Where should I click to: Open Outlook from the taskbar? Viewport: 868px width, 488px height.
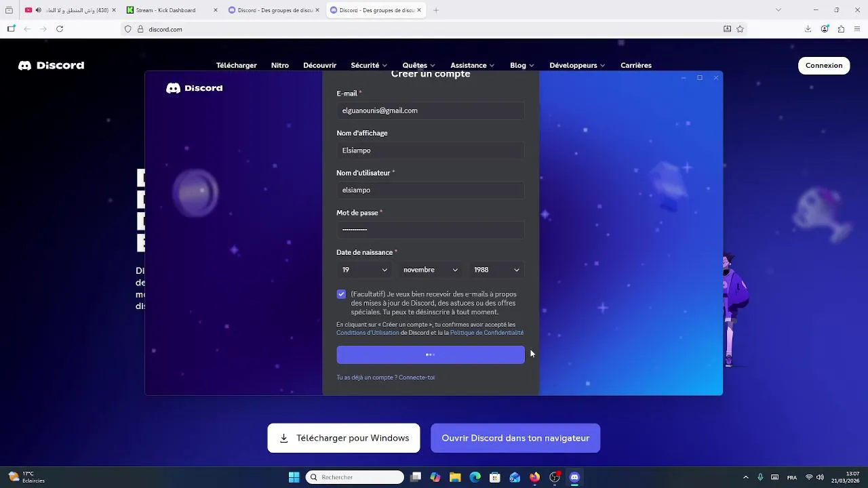pyautogui.click(x=515, y=477)
